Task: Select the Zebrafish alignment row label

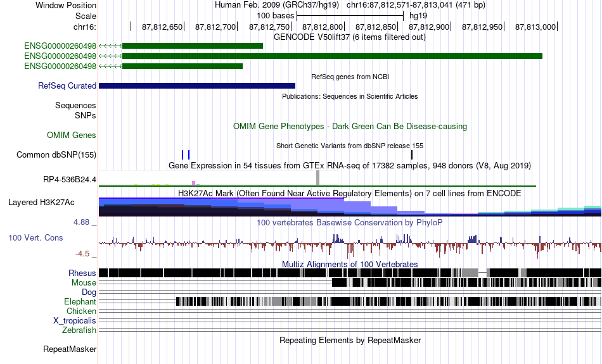Action: point(79,330)
